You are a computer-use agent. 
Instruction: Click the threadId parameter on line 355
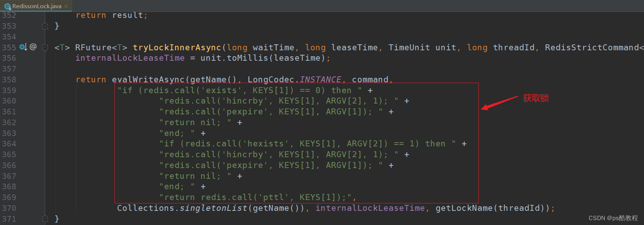click(x=513, y=48)
